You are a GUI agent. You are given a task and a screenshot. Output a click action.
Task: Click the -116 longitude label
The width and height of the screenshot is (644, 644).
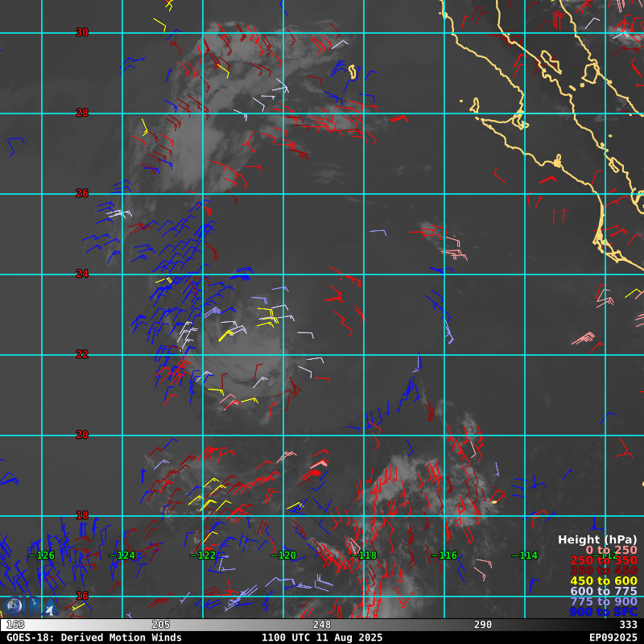tap(444, 555)
